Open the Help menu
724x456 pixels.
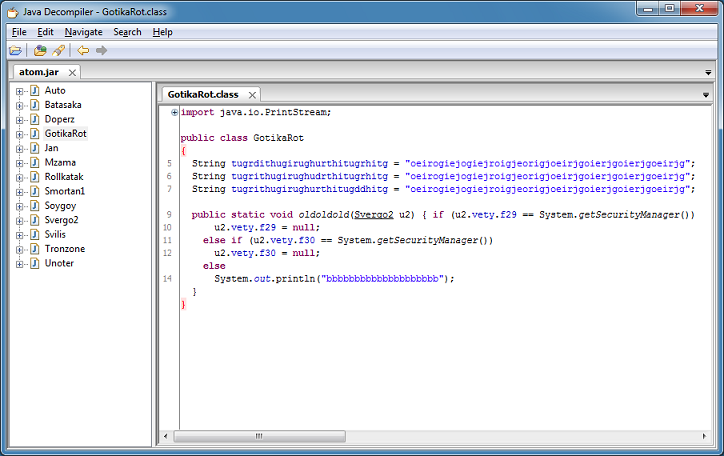163,32
